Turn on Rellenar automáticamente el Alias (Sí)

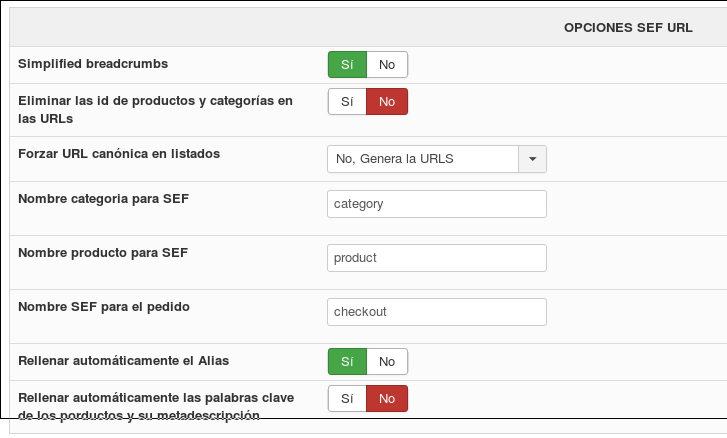348,361
